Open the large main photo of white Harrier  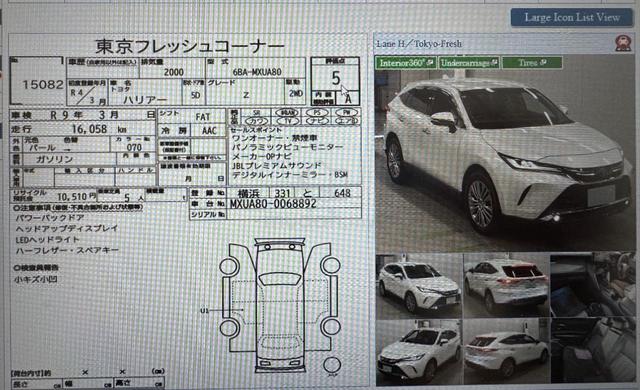tap(504, 153)
